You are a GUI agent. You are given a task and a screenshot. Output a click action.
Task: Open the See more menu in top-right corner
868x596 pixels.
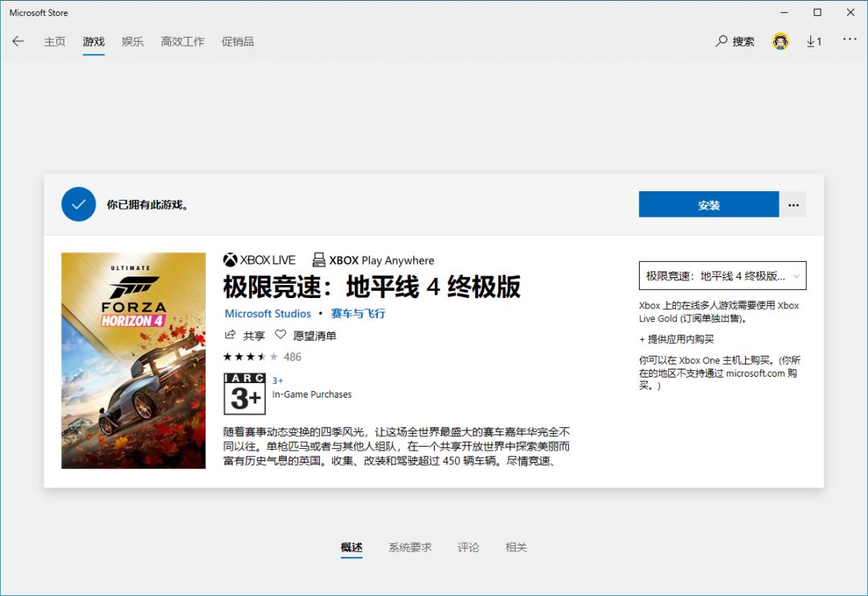(x=850, y=41)
